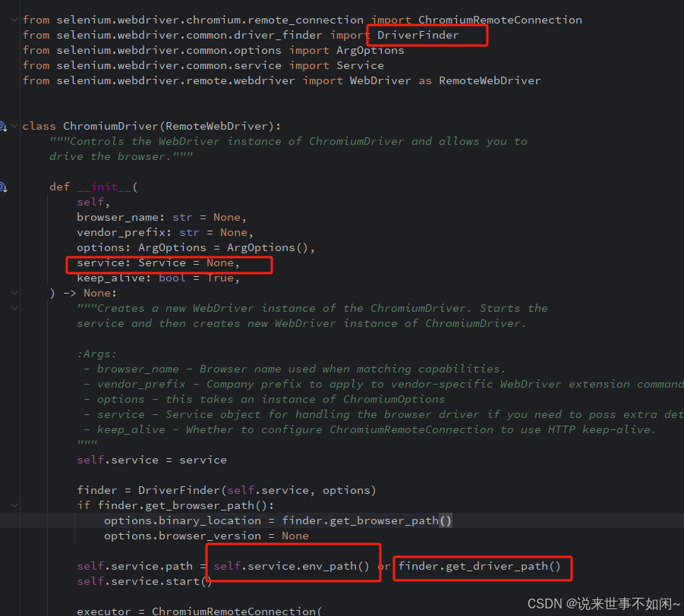
Task: Click RemoteWebDriver alias on the webdriver import
Action: click(489, 80)
